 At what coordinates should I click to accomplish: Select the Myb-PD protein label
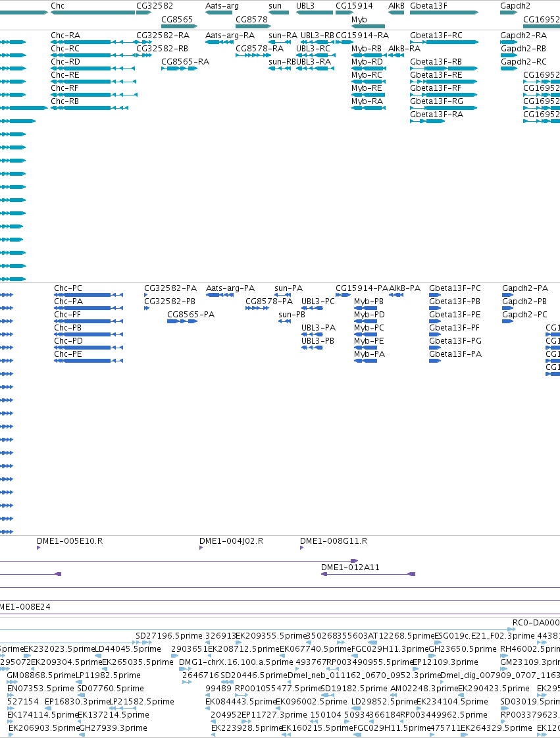[x=369, y=315]
